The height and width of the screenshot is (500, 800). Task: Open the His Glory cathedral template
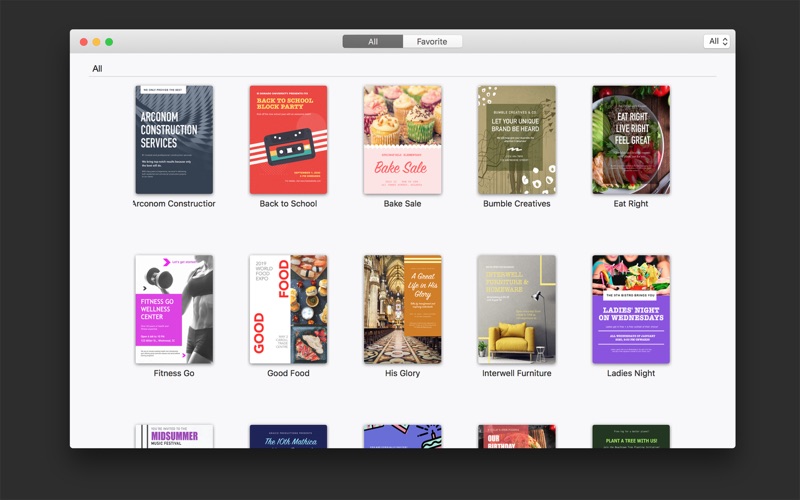[403, 309]
